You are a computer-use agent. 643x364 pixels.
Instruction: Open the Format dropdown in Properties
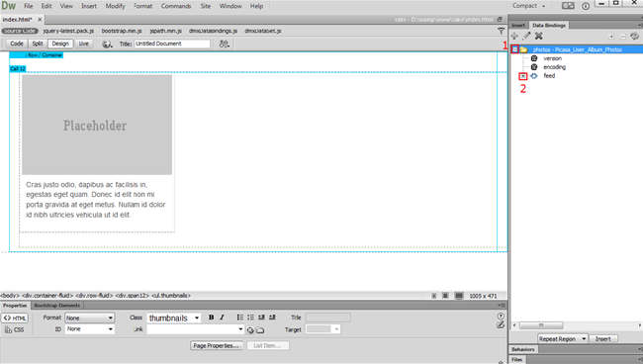point(89,318)
